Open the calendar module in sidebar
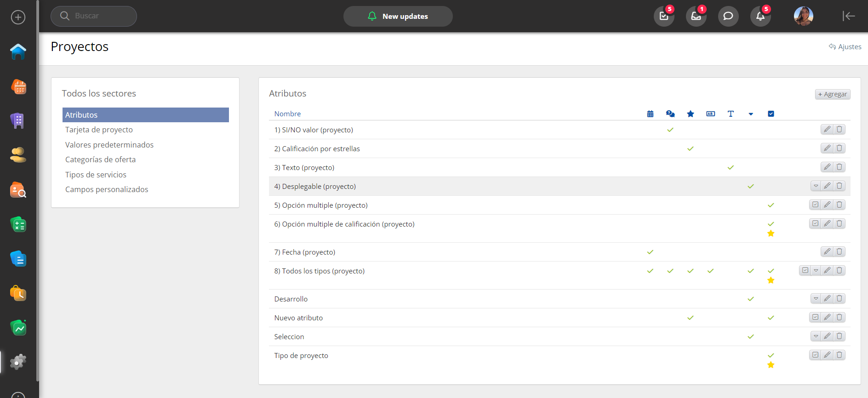Viewport: 868px width, 398px height. (x=18, y=86)
